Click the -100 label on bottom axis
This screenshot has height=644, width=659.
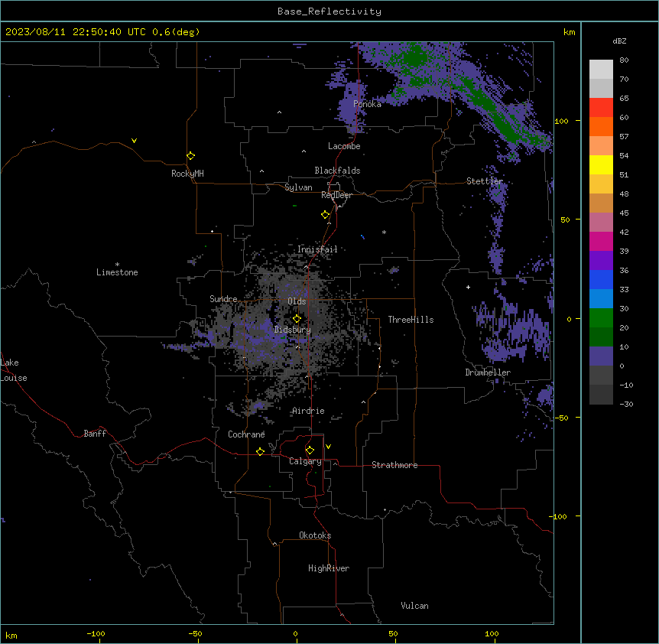(96, 633)
